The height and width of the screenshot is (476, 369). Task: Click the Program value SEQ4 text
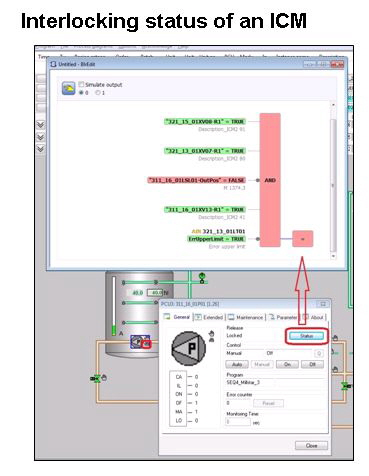(243, 383)
